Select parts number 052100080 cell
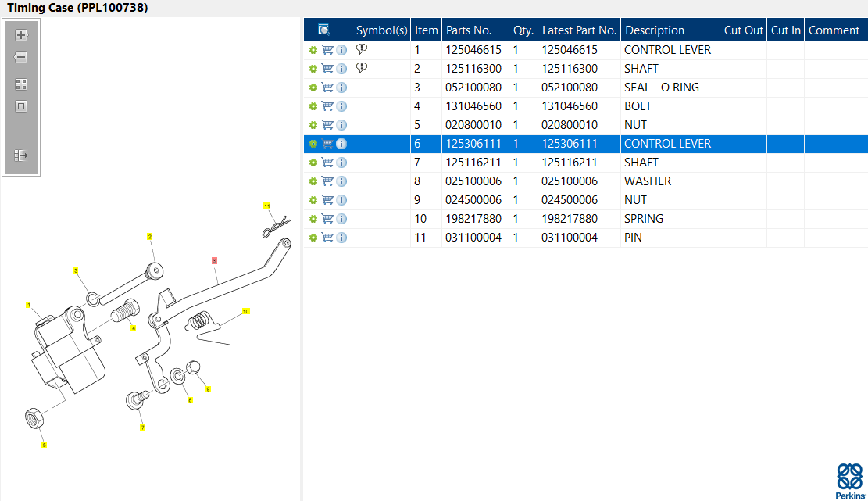The width and height of the screenshot is (868, 501). point(475,88)
